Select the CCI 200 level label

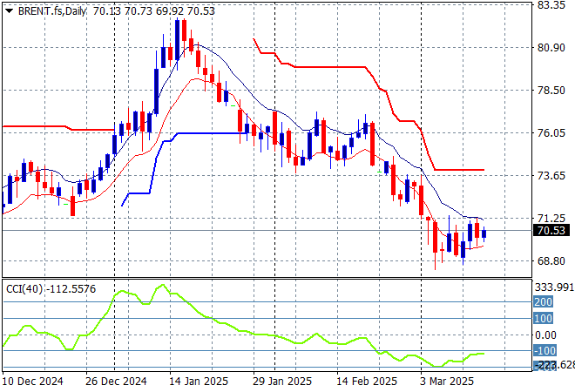pyautogui.click(x=543, y=301)
